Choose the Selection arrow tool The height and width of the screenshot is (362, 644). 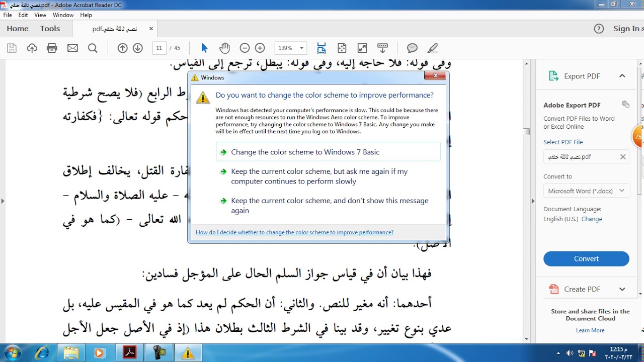point(204,48)
